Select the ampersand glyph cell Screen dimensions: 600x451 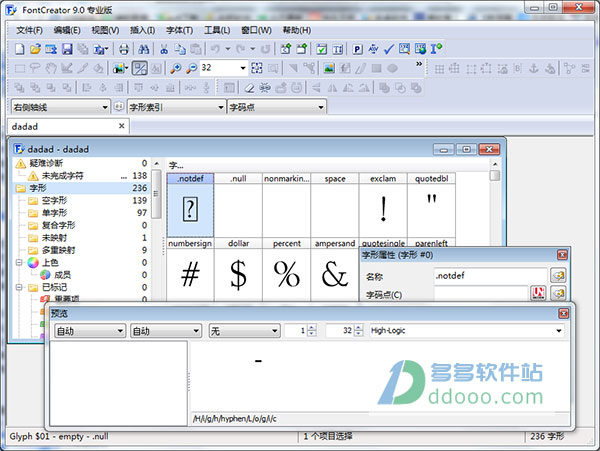pyautogui.click(x=335, y=270)
